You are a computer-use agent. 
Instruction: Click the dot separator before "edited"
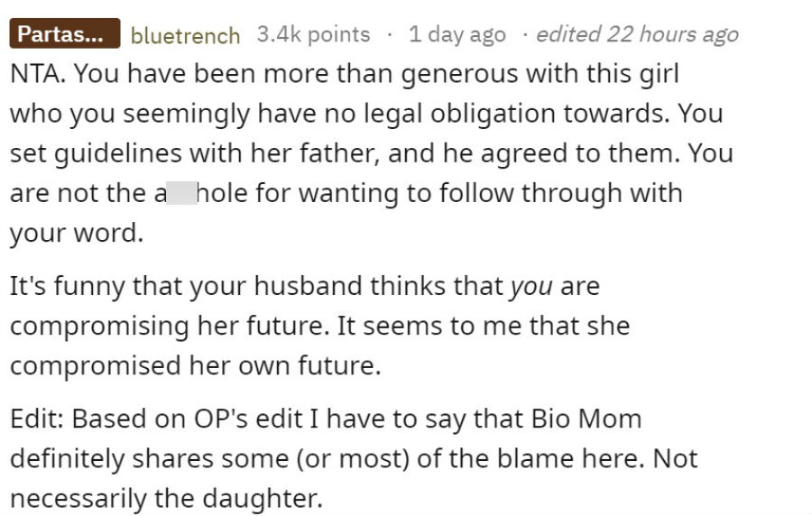click(x=525, y=35)
